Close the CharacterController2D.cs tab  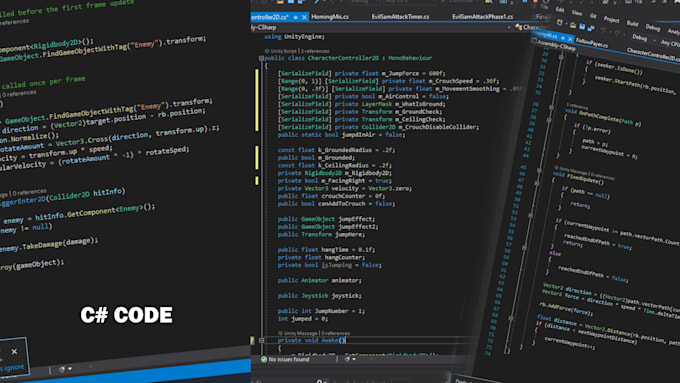[x=304, y=17]
